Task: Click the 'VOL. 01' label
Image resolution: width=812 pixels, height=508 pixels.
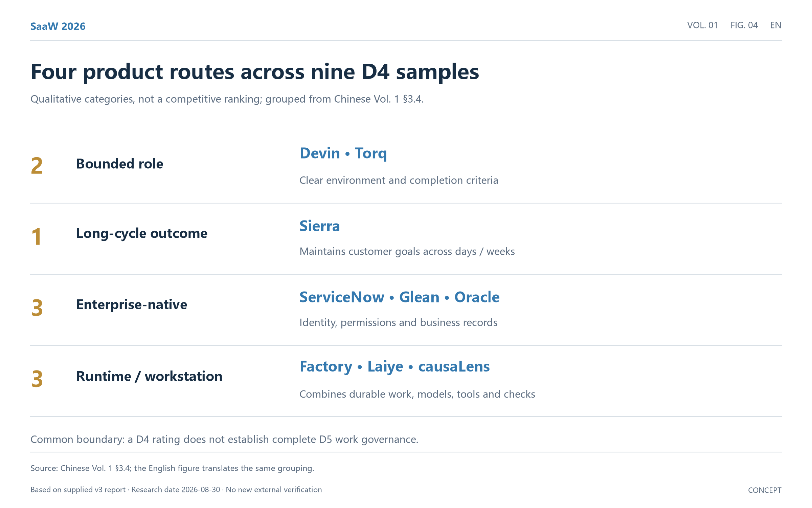Action: (x=702, y=25)
